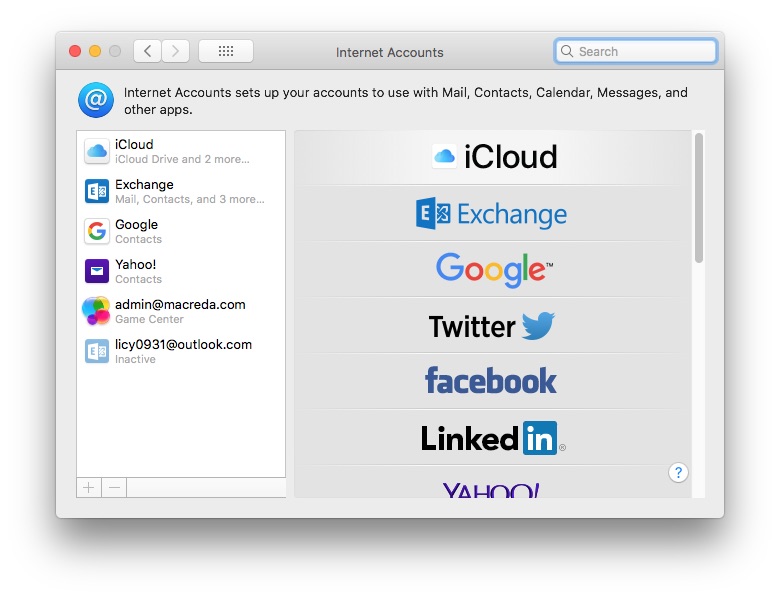Screen dimensions: 780x598
Task: Click into the Search field
Action: pos(635,51)
